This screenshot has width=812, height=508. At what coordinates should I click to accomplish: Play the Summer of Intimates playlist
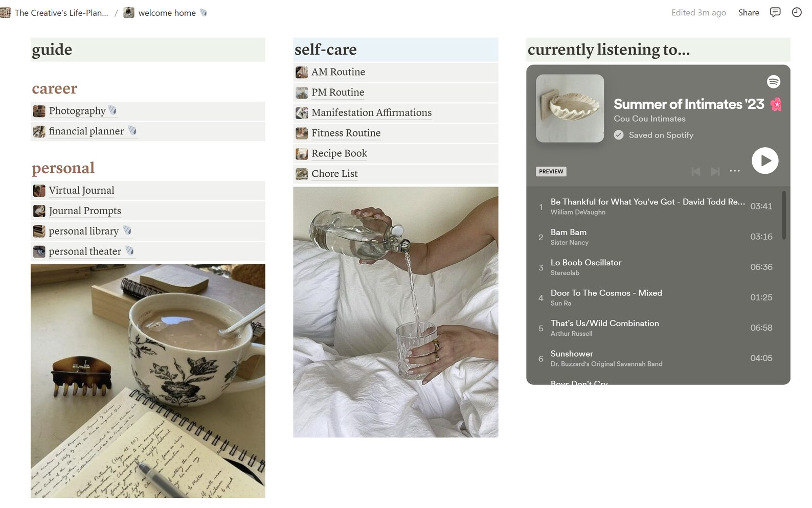tap(765, 160)
